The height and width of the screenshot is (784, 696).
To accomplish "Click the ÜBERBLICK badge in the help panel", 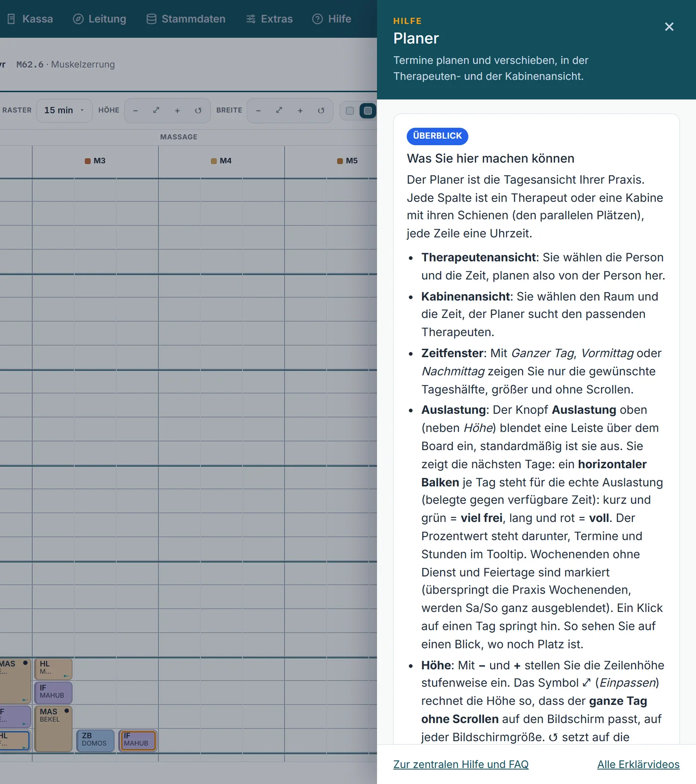I will click(x=437, y=136).
